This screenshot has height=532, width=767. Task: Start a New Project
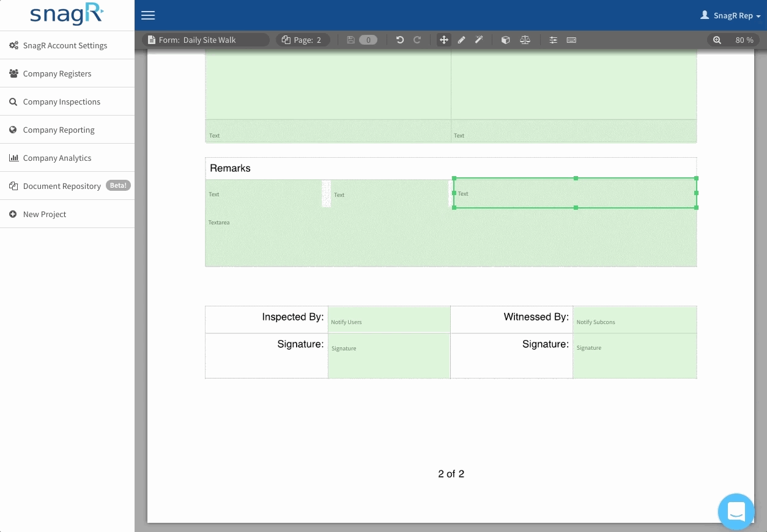67,214
